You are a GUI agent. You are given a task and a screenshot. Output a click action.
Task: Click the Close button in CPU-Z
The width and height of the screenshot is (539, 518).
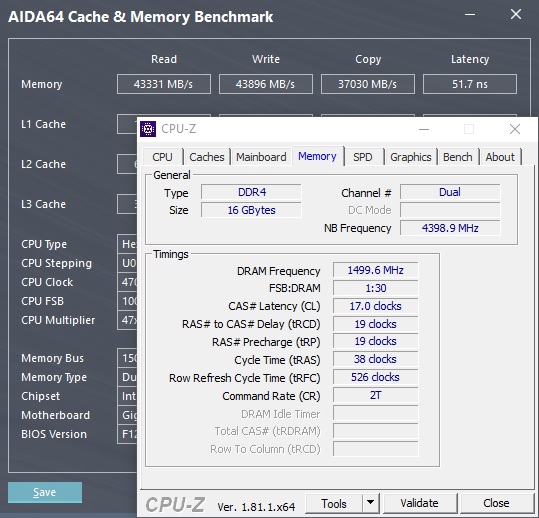coord(496,503)
